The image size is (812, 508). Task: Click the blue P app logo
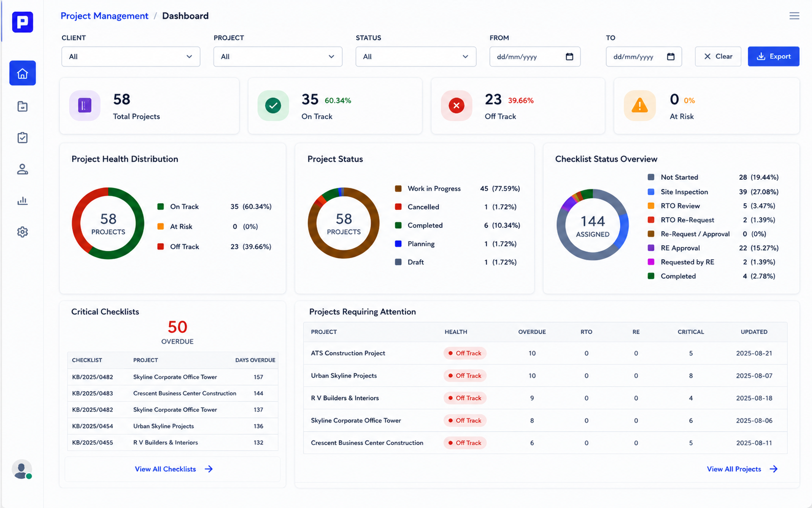(x=23, y=22)
